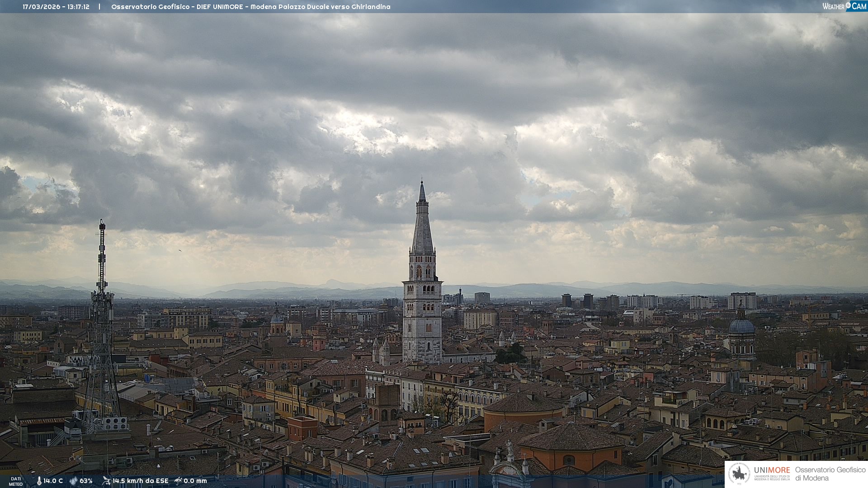Click the Ghirlandina tower spire

click(422, 226)
